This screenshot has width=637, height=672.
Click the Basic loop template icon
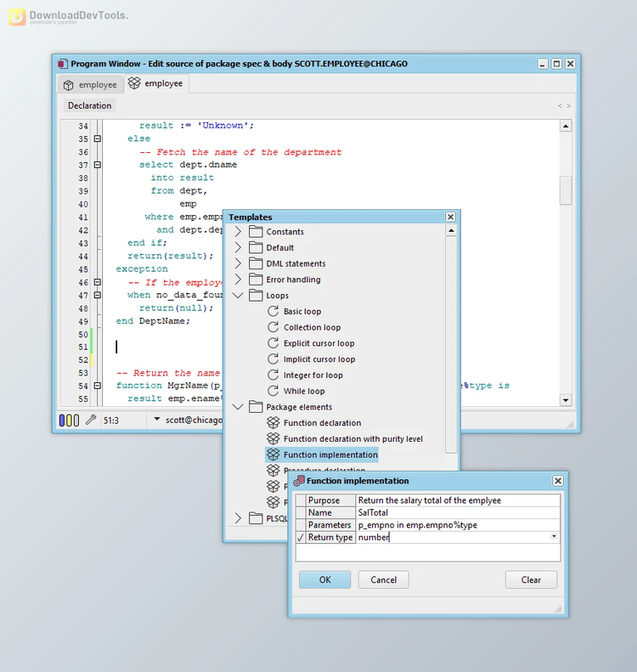point(273,311)
